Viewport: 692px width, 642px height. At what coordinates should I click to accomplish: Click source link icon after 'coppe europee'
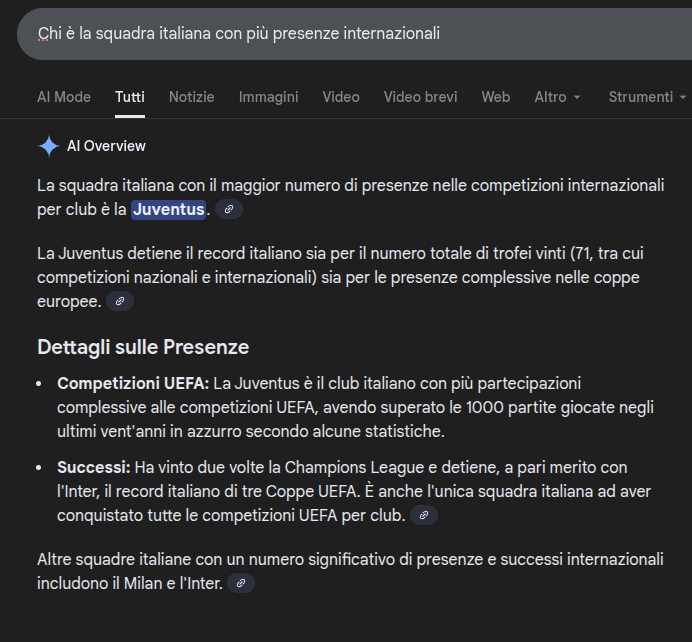click(120, 301)
